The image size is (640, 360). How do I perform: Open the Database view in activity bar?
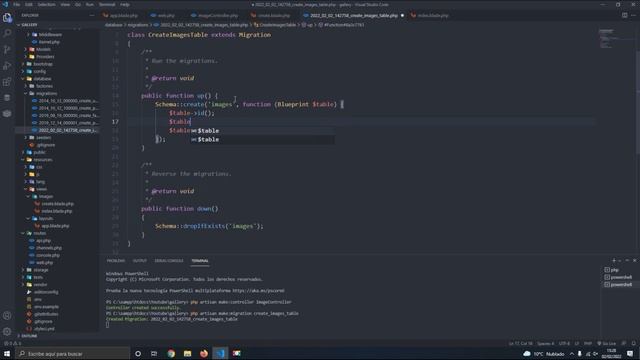point(7,98)
